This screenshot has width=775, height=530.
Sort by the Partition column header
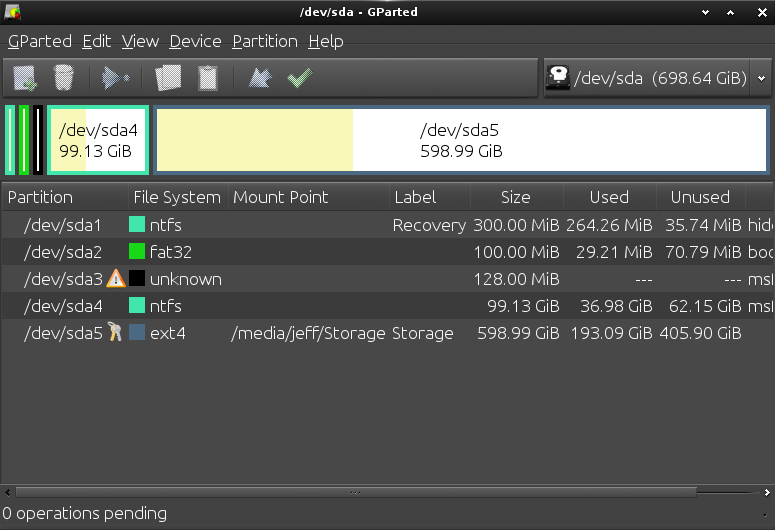(x=65, y=197)
